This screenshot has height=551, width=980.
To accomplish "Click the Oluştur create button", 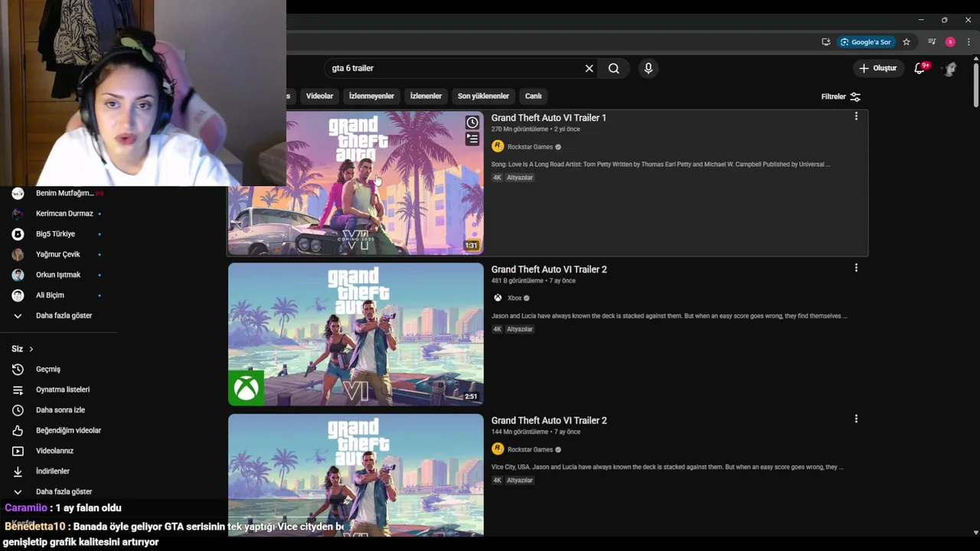I will [x=878, y=68].
